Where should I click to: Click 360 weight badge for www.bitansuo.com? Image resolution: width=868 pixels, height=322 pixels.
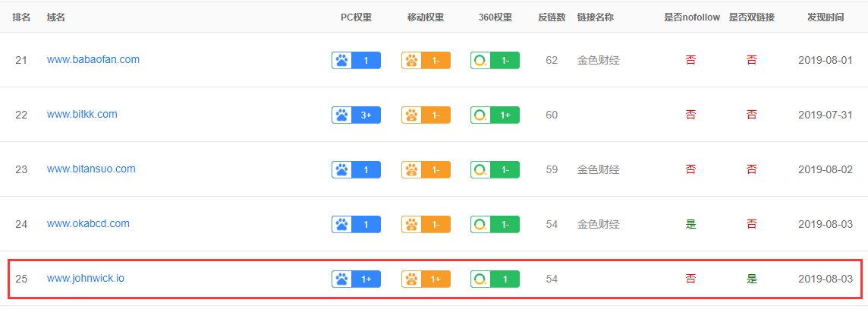pos(495,169)
